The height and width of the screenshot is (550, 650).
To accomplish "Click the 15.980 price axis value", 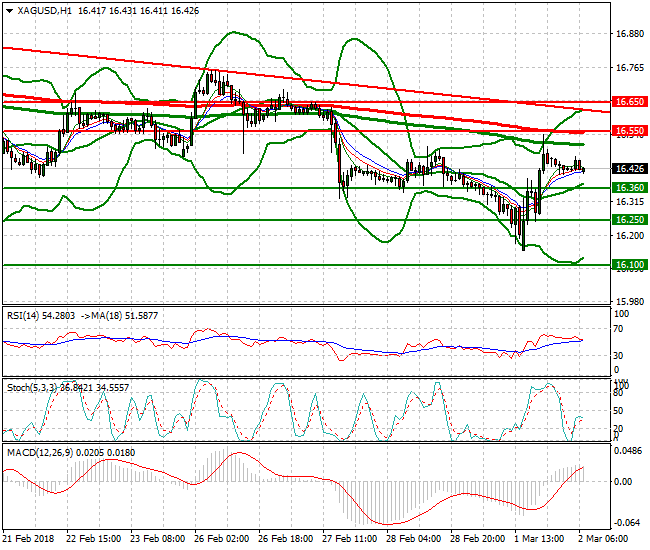I will [x=630, y=302].
